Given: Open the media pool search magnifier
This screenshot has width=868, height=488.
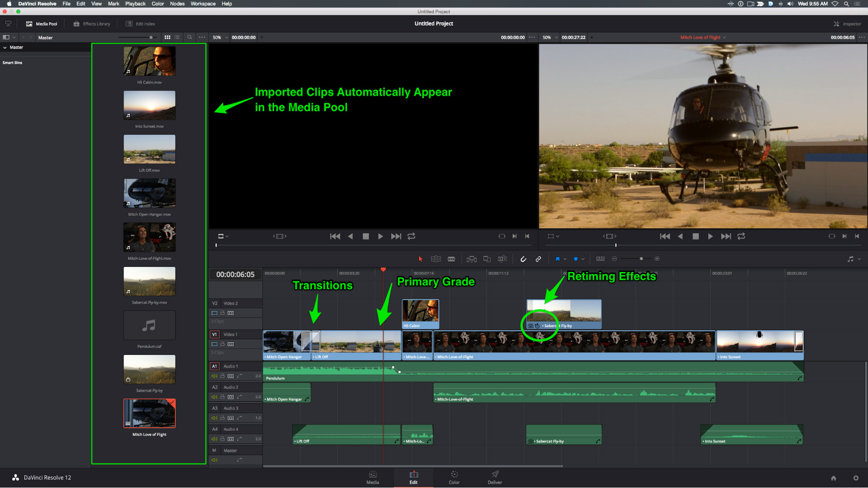Looking at the screenshot, I should click(189, 37).
